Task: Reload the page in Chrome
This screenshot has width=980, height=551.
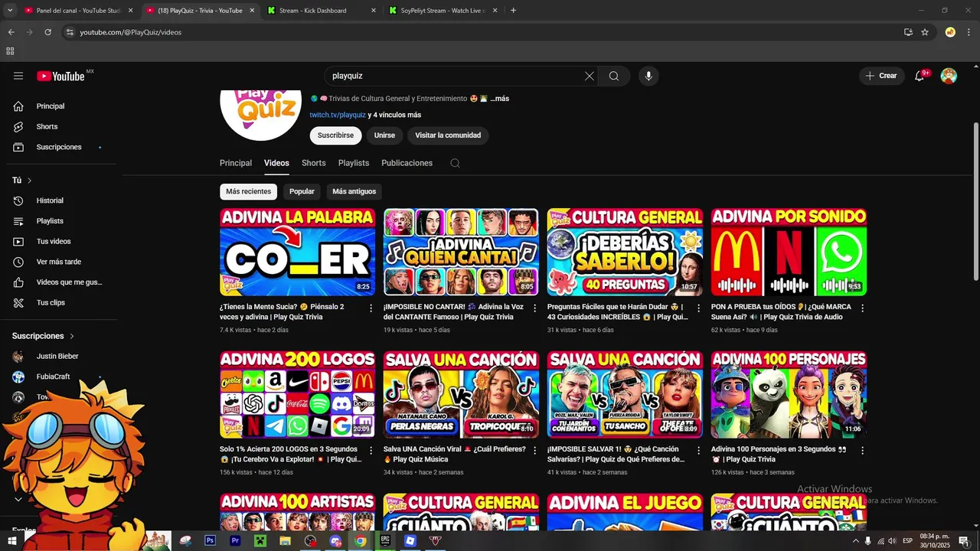Action: point(47,32)
